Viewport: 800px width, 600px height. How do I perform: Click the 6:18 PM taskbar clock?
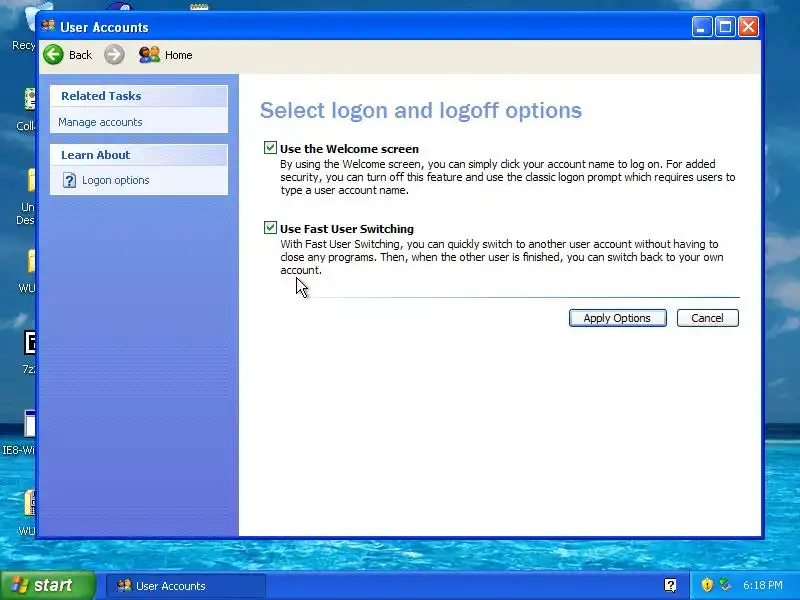(762, 585)
